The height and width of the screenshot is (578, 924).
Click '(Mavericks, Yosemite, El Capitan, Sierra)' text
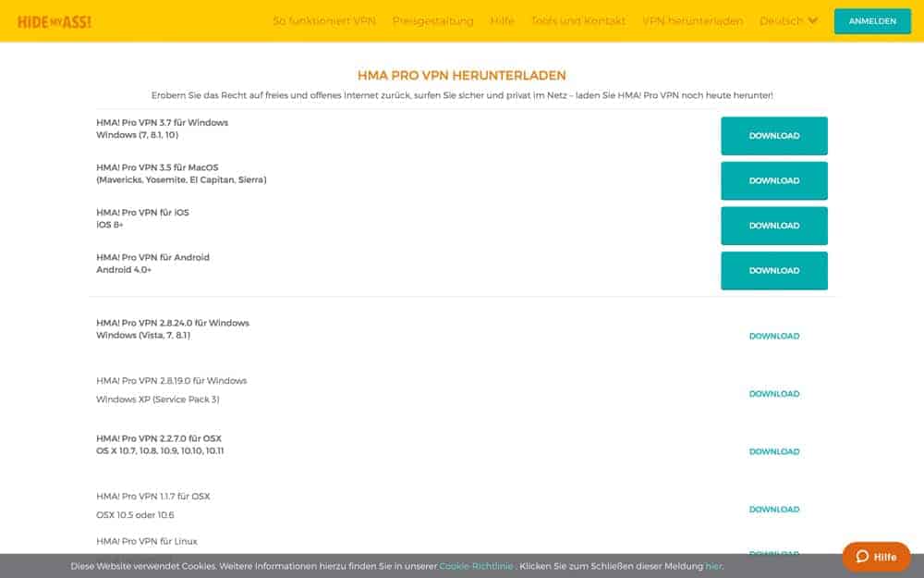click(x=181, y=180)
